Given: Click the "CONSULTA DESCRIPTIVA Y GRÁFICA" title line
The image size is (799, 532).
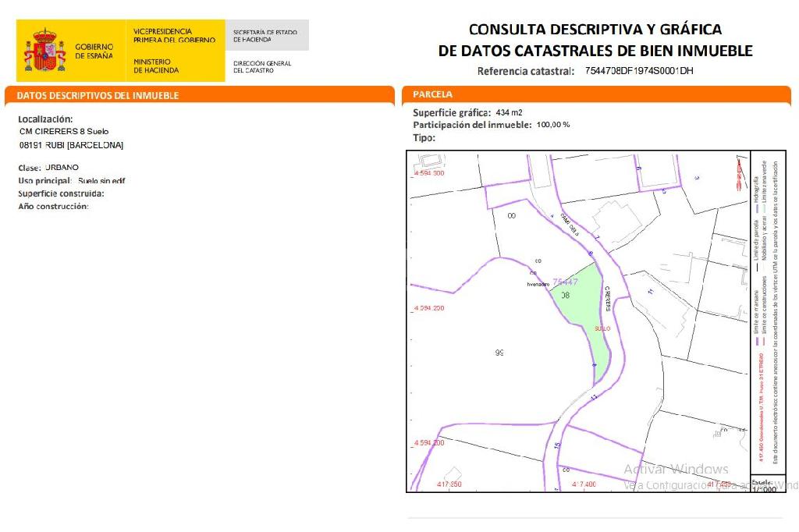Looking at the screenshot, I should pyautogui.click(x=595, y=30).
